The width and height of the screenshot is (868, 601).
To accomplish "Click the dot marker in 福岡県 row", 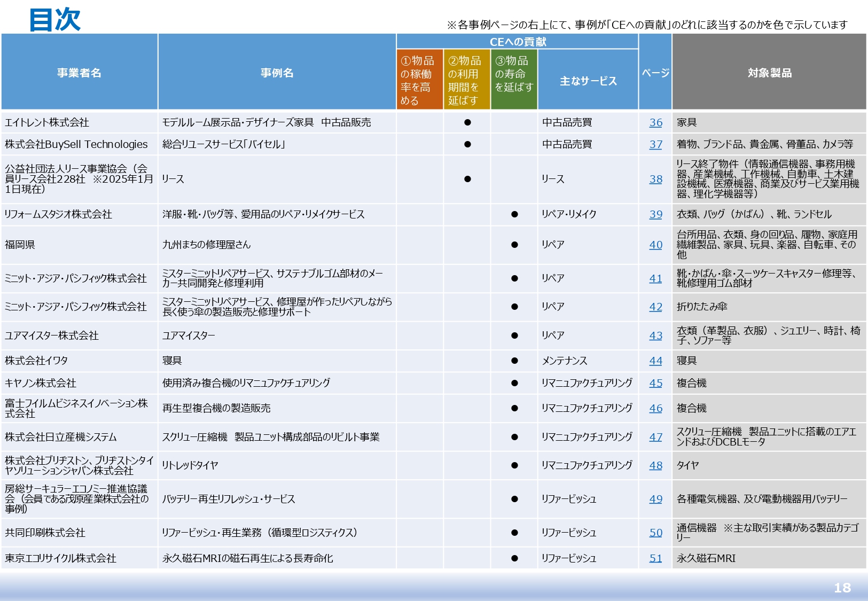I will point(514,245).
